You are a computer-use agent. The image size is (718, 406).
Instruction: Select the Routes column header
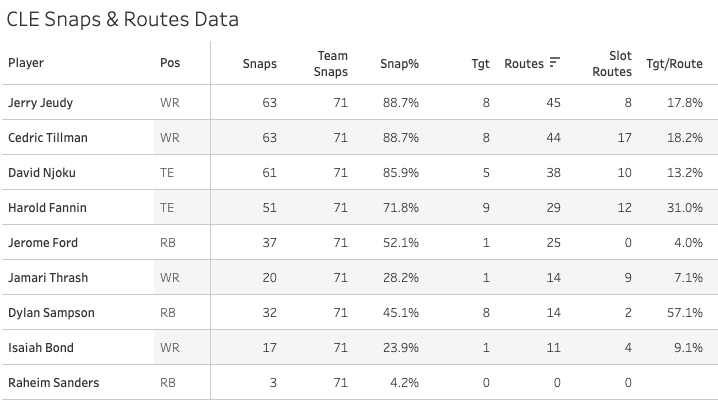click(524, 64)
